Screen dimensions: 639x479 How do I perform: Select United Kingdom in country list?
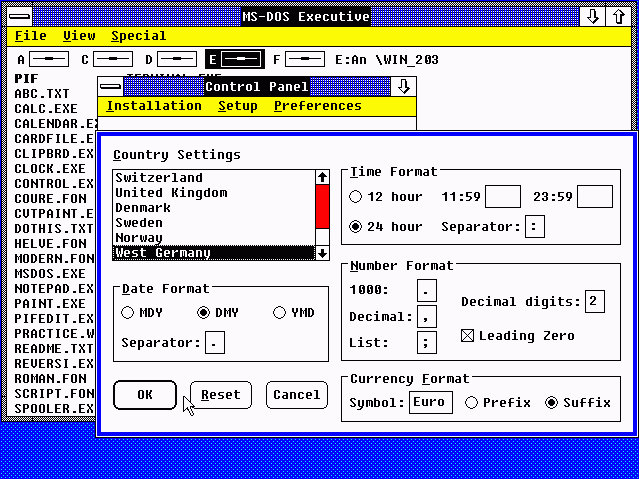point(214,192)
